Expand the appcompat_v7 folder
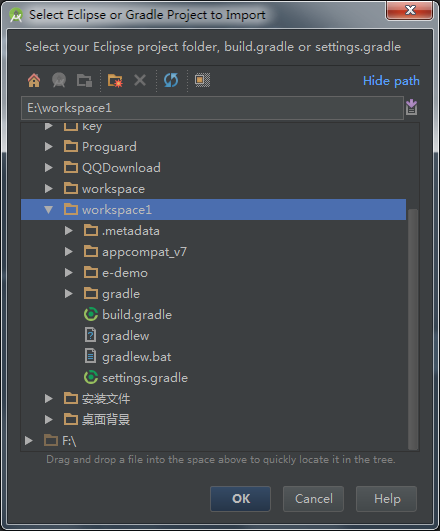Screen dimensions: 440x531 pyautogui.click(x=69, y=252)
